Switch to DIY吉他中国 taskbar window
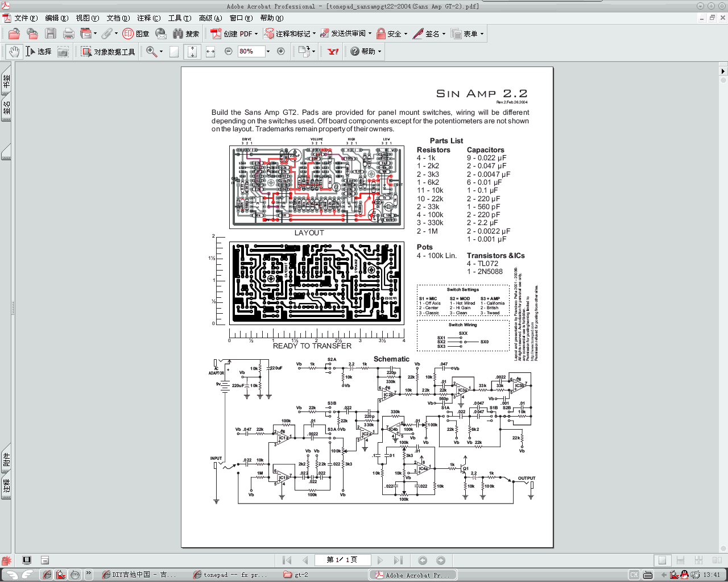Viewport: 728px width, 582px height. click(x=139, y=575)
